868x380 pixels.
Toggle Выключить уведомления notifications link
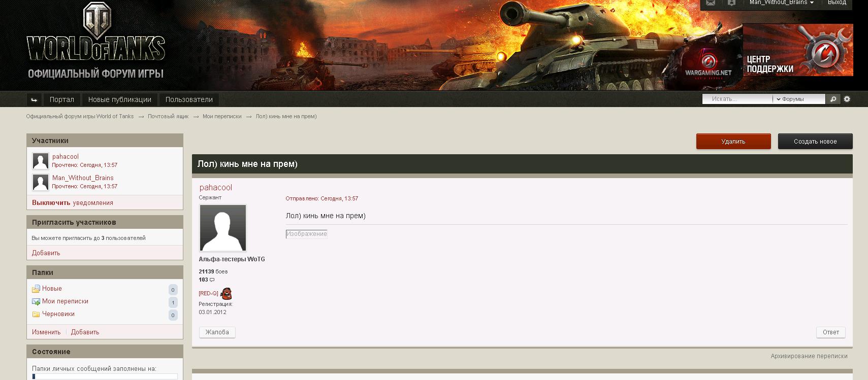(x=73, y=202)
